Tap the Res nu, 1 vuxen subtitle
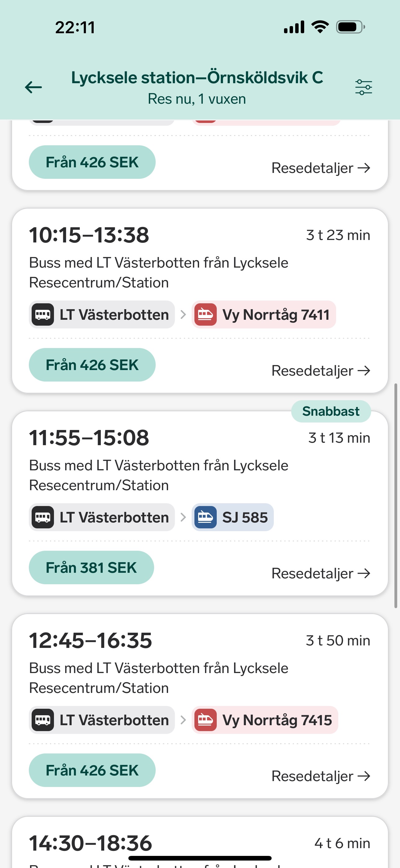The height and width of the screenshot is (868, 400). [x=197, y=99]
